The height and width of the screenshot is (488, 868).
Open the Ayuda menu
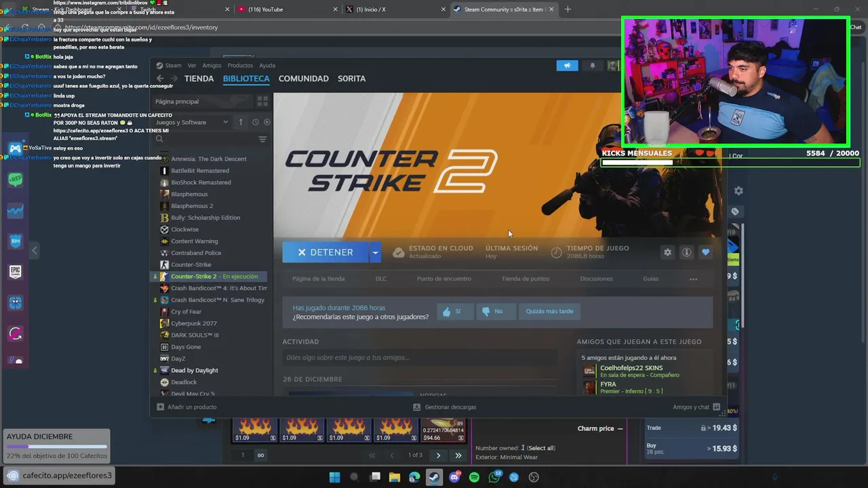pyautogui.click(x=267, y=66)
